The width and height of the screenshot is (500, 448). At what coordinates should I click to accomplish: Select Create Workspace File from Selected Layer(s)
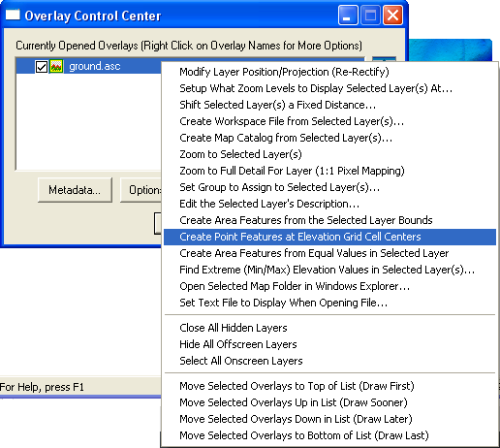(x=329, y=121)
